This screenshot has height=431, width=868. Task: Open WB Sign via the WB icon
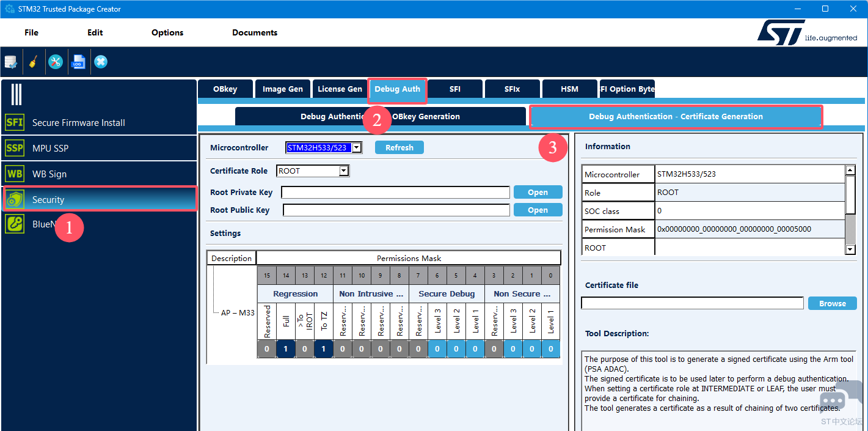pyautogui.click(x=15, y=174)
